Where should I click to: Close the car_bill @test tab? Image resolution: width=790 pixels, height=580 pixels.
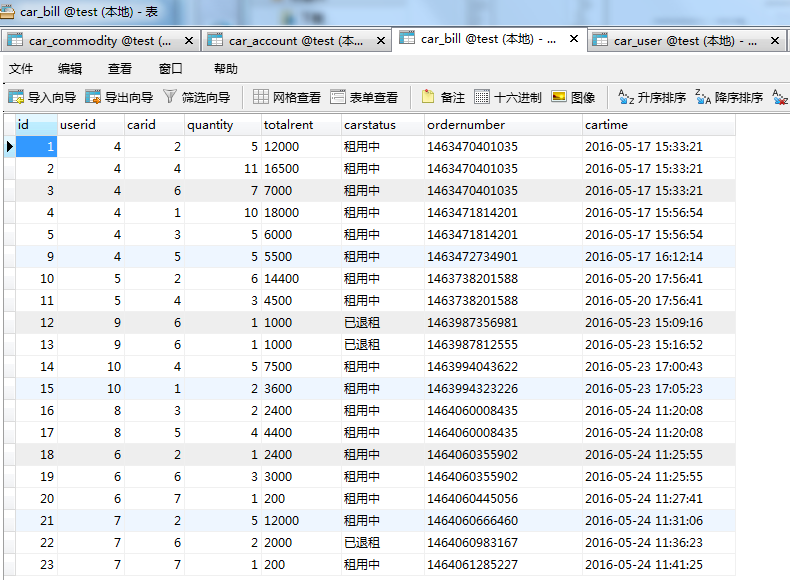[x=573, y=38]
